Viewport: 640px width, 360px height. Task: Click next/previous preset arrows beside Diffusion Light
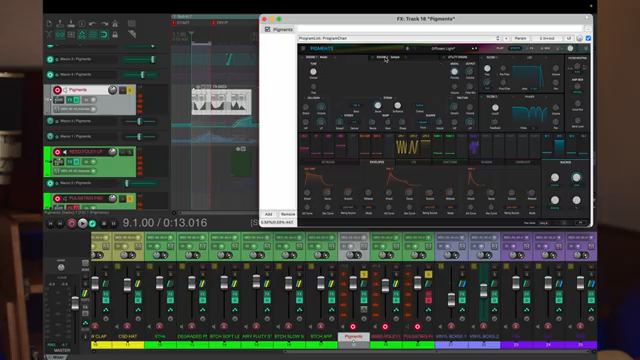[x=474, y=48]
